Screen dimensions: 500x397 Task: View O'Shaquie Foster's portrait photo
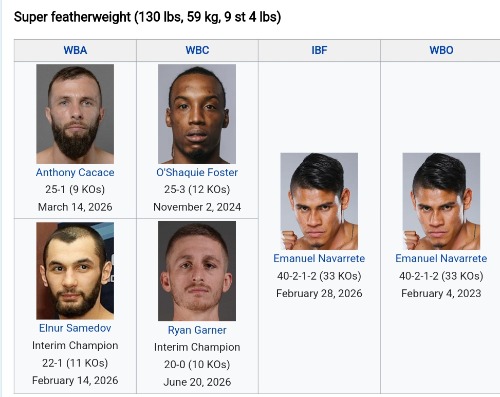point(197,114)
